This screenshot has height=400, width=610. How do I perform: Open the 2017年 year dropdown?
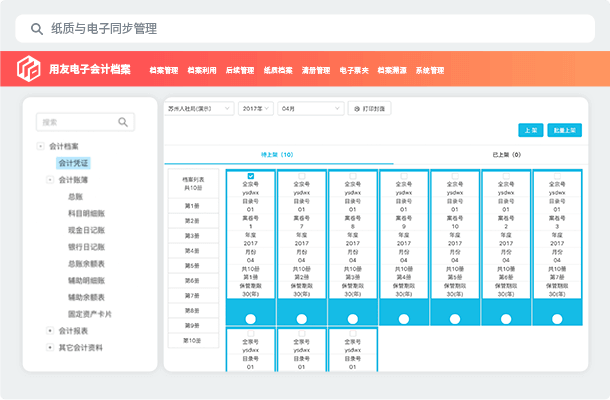tap(256, 108)
